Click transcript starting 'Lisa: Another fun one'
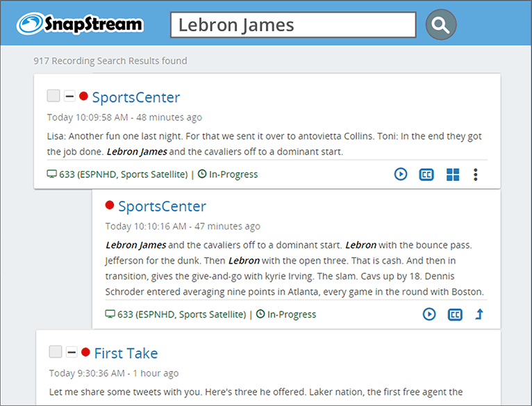The width and height of the screenshot is (532, 406). pos(265,144)
